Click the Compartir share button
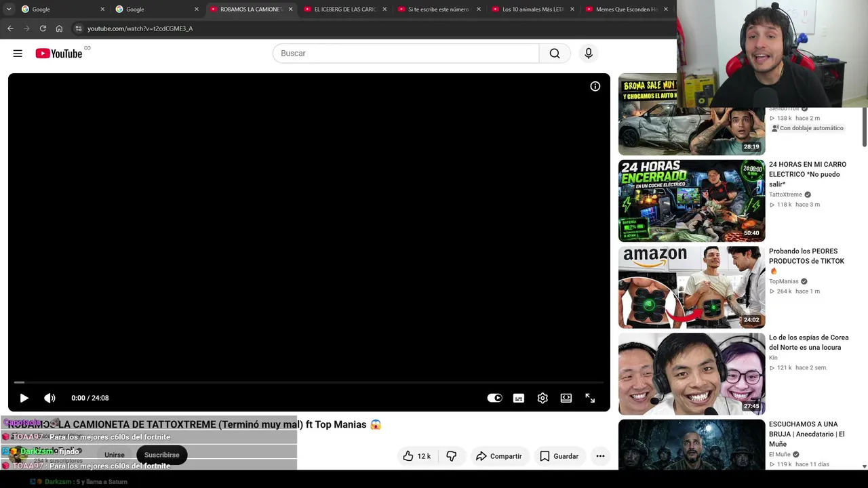This screenshot has height=488, width=868. (x=499, y=456)
